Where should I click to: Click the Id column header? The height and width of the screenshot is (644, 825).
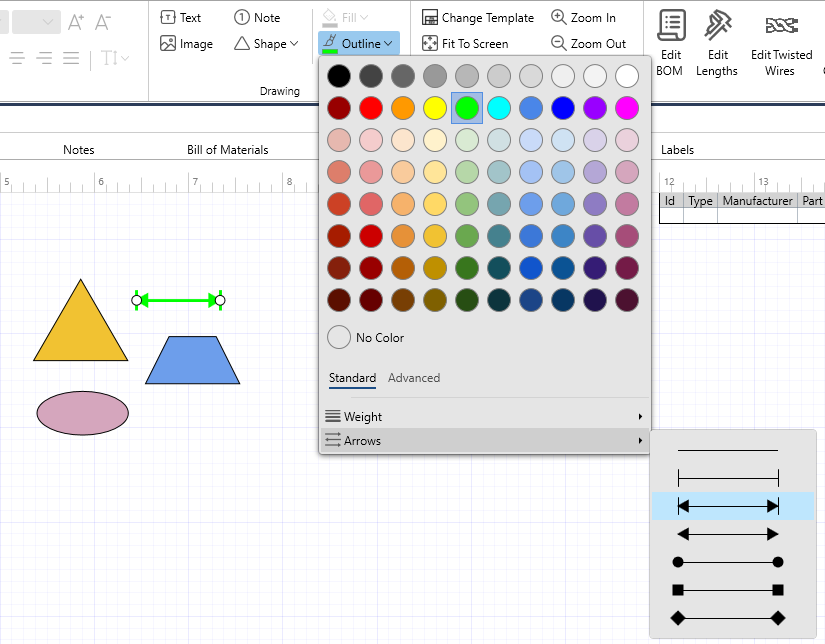(670, 201)
